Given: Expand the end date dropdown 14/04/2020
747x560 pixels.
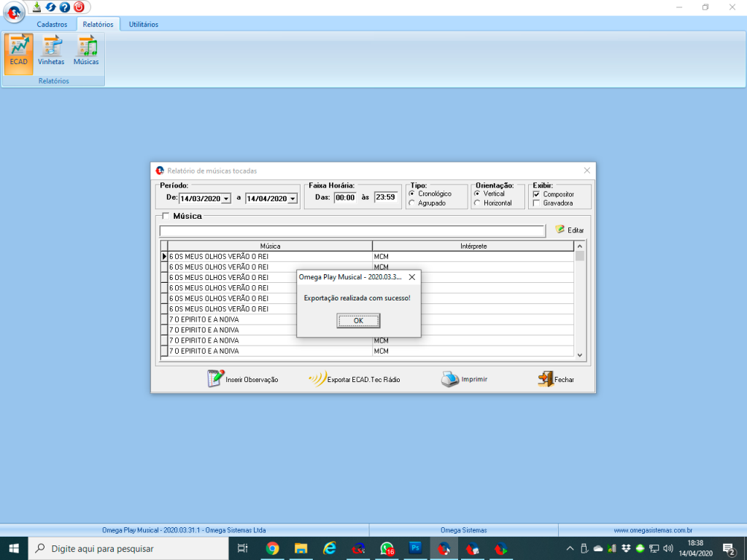Looking at the screenshot, I should (x=293, y=198).
